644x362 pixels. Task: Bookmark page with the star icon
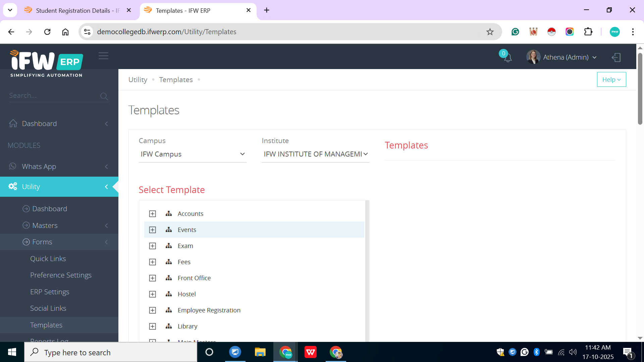pos(490,32)
